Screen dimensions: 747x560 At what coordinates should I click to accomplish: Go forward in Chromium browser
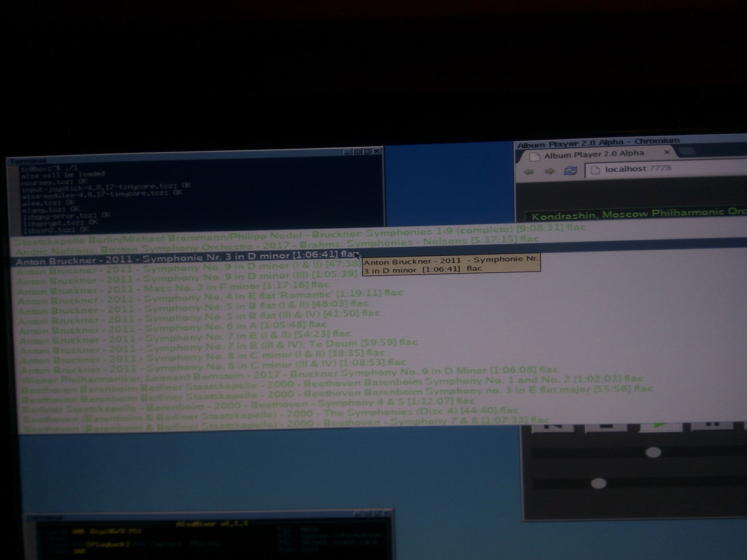pos(550,171)
